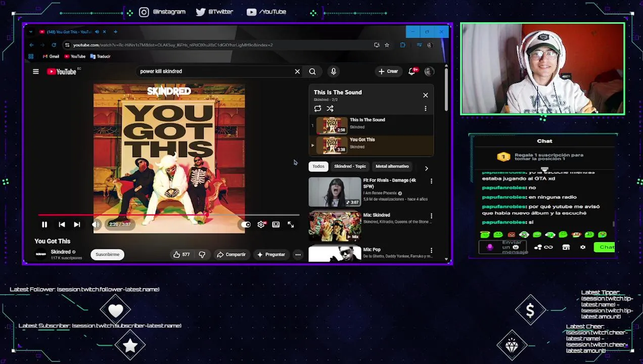
Task: Open options for Mix: Pop
Action: click(x=431, y=250)
